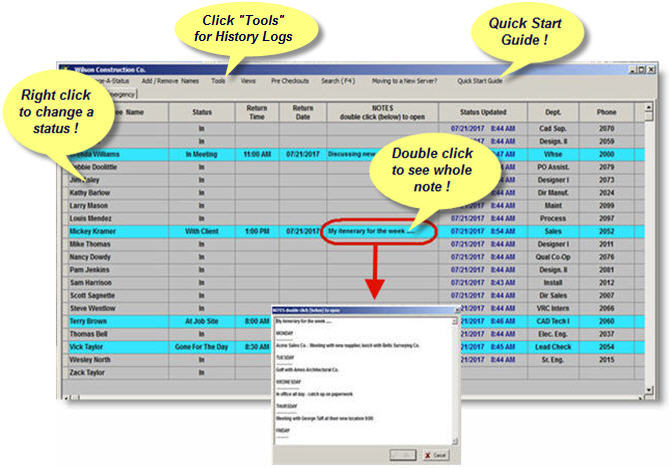This screenshot has height=469, width=671.
Task: Open the Views menu
Action: tap(248, 80)
